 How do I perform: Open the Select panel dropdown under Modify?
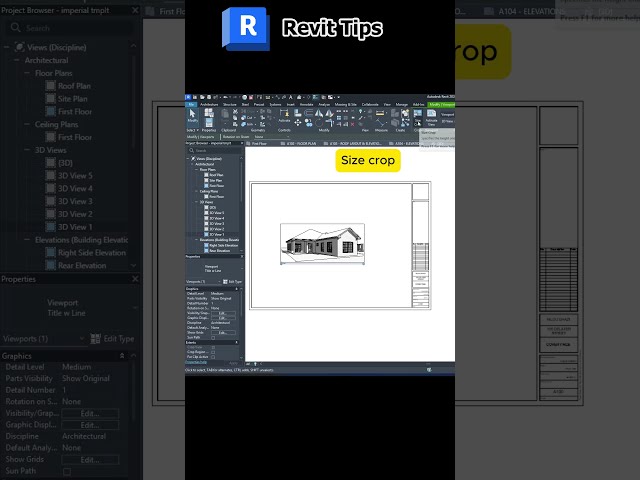pos(193,130)
